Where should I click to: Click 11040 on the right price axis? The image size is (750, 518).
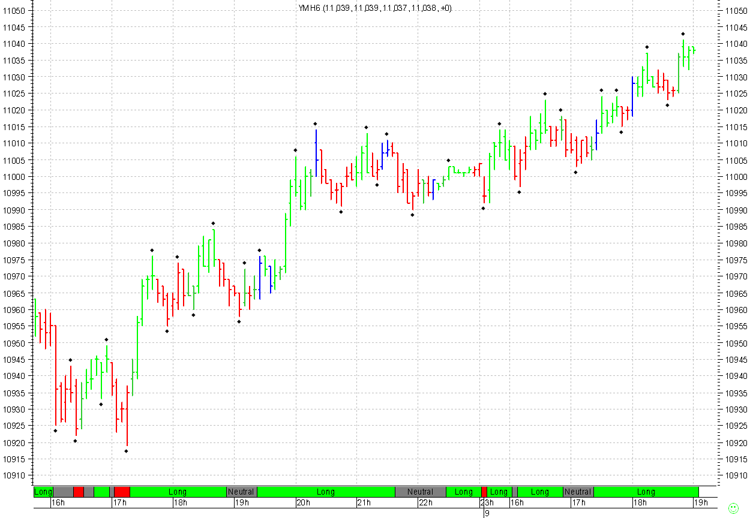click(x=736, y=44)
